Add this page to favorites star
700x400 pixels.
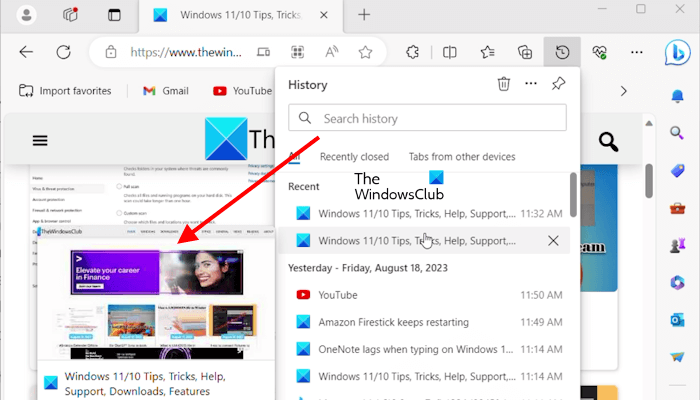click(x=365, y=52)
